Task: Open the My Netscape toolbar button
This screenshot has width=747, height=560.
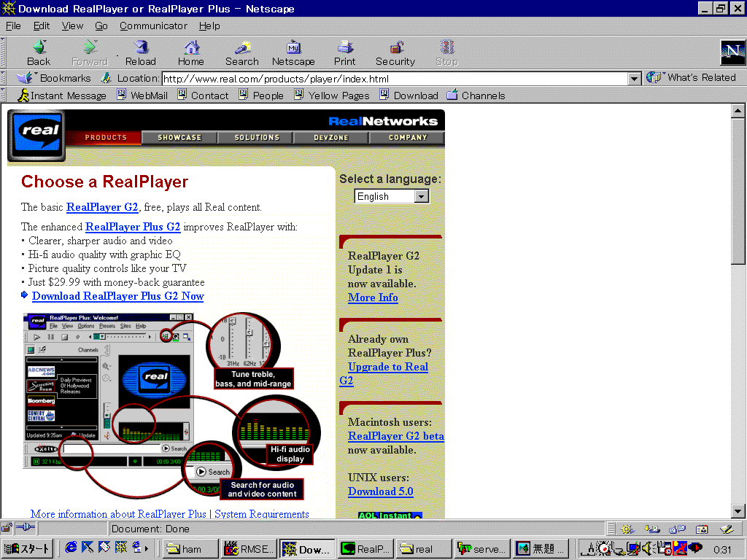Action: click(293, 52)
